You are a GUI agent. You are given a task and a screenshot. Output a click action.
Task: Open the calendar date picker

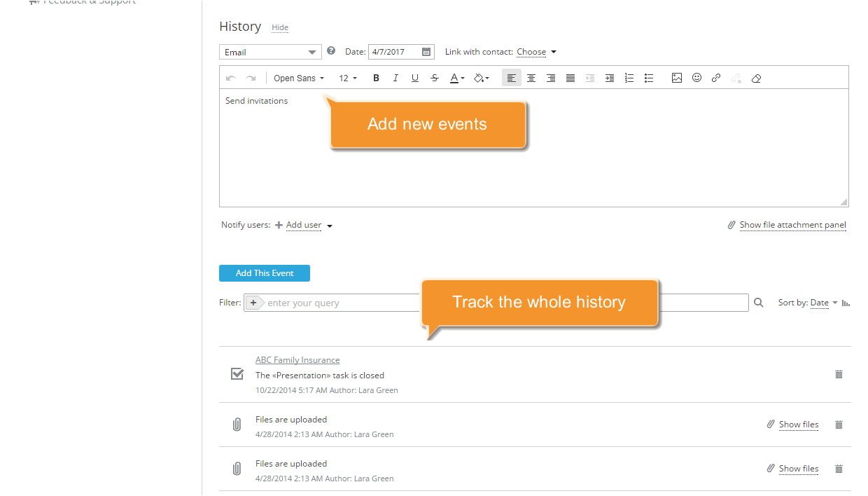[x=426, y=51]
